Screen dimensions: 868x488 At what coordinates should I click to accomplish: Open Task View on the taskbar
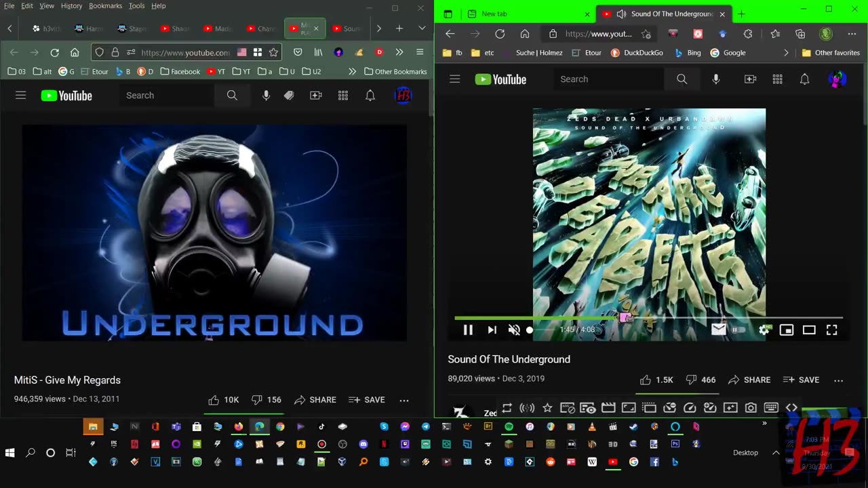click(x=71, y=453)
